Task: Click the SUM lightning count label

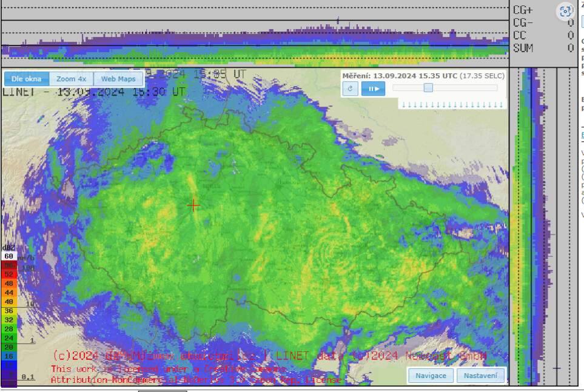Action: pos(523,47)
